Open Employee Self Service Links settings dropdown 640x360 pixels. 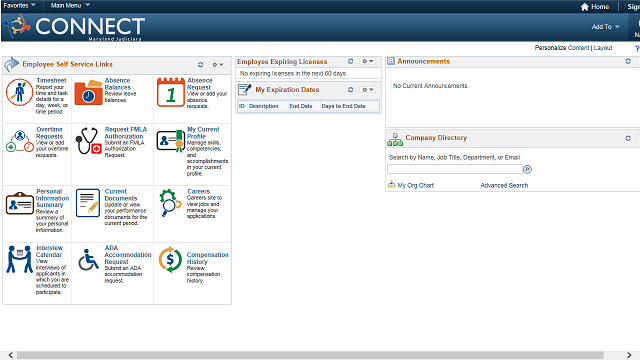coord(218,64)
